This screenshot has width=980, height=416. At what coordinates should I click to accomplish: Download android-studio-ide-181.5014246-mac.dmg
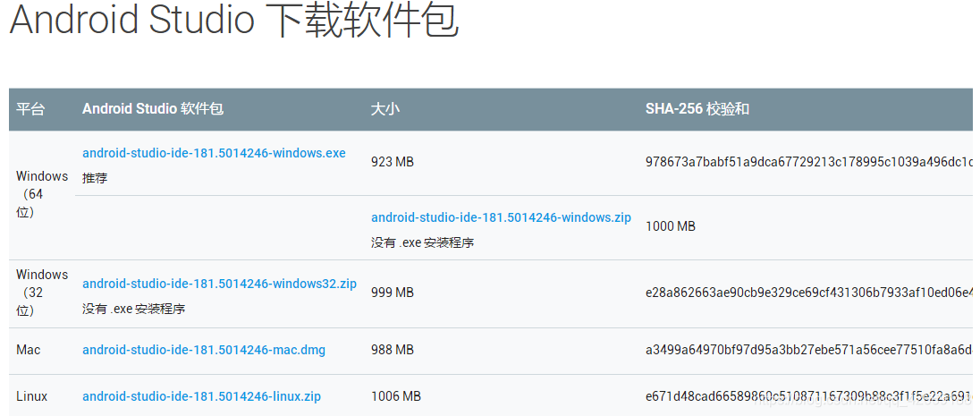[x=204, y=350]
